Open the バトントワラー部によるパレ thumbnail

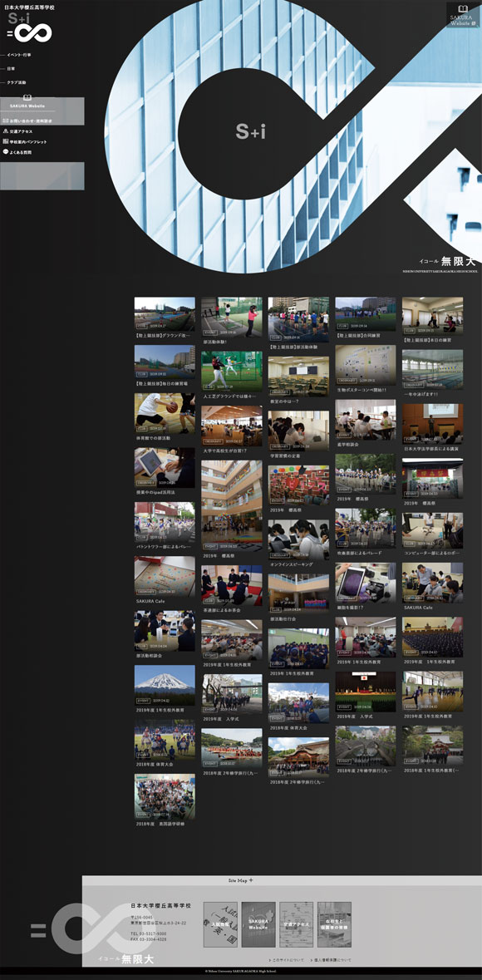[165, 522]
